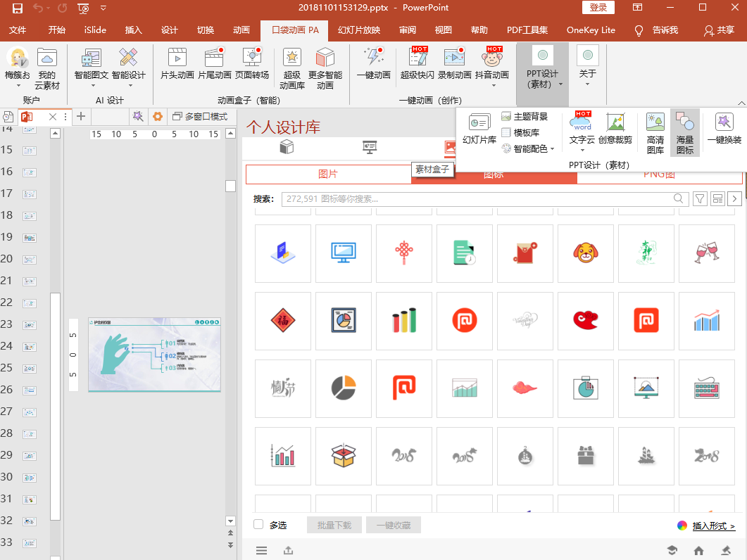The height and width of the screenshot is (560, 747).
Task: Toggle 多窗口模式 multi-window mode
Action: click(200, 116)
